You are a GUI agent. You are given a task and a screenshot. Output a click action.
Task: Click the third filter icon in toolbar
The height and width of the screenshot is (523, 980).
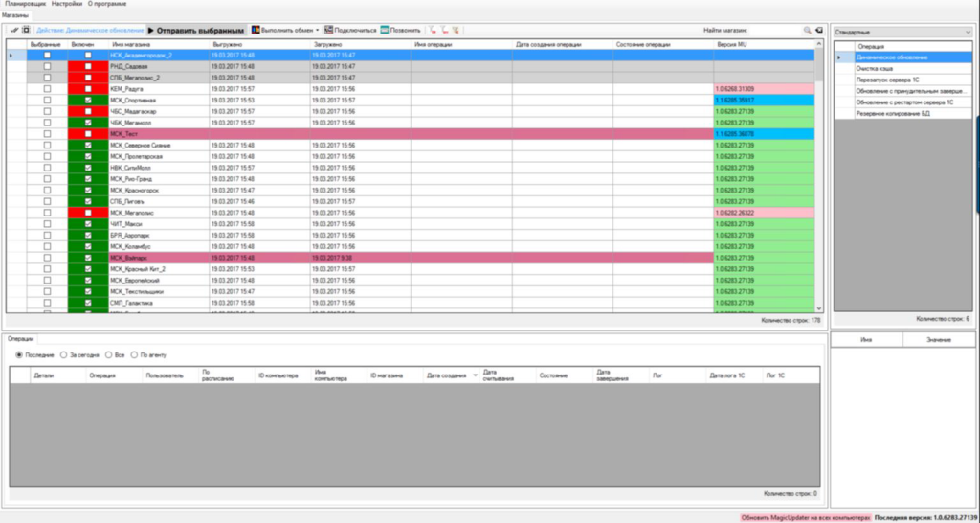(456, 30)
